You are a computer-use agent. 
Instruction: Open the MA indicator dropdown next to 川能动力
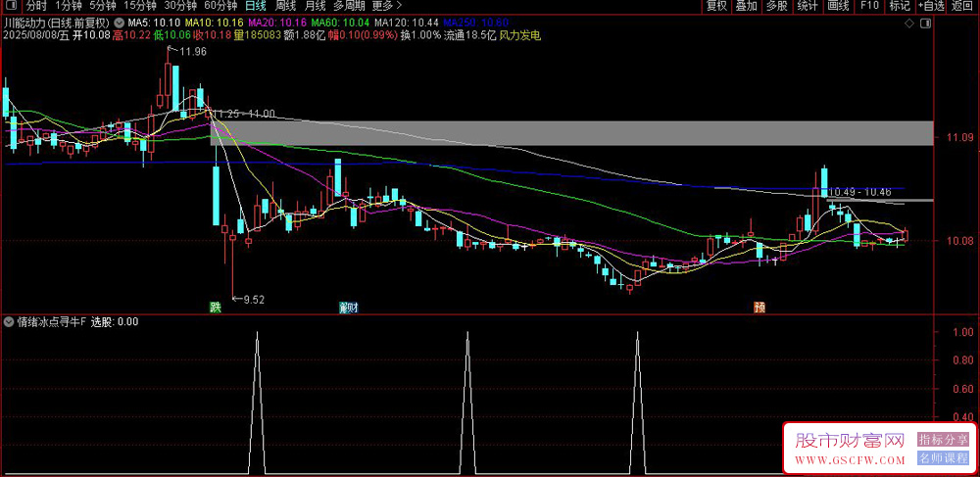pos(120,24)
